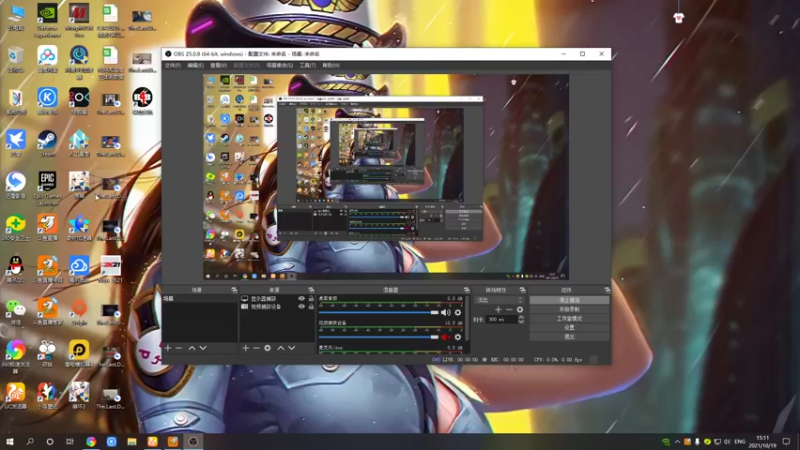
Task: Undock the Scene Transitions panel with its float icon
Action: pos(522,290)
